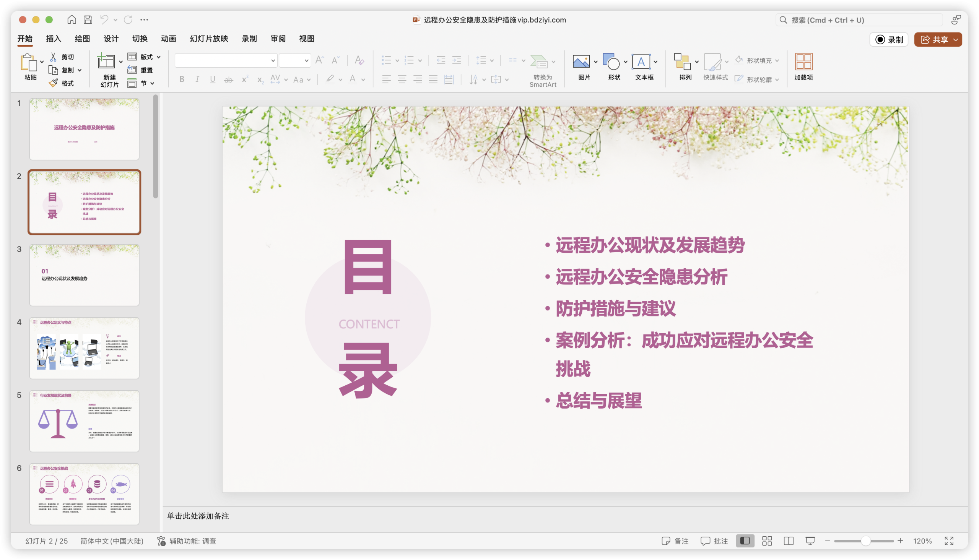Viewport: 979px width, 560px height.
Task: Toggle bold formatting
Action: [182, 79]
